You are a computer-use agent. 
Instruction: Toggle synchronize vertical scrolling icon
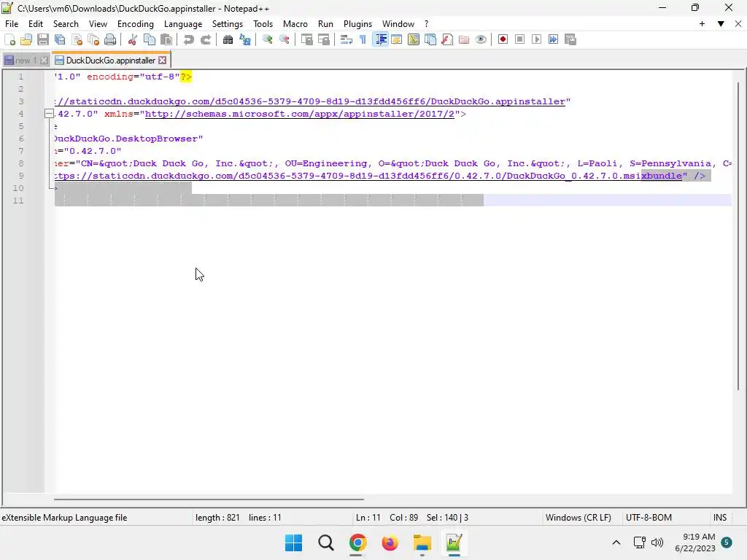point(307,39)
